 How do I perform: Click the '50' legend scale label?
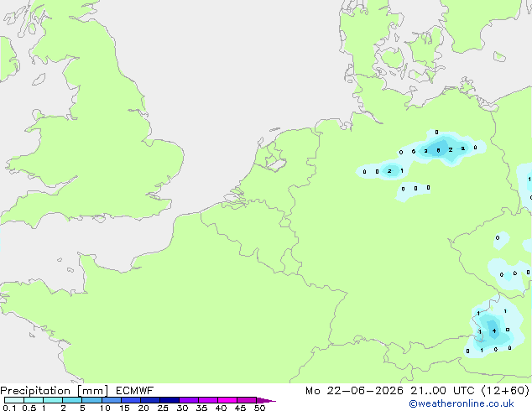[259, 408]
